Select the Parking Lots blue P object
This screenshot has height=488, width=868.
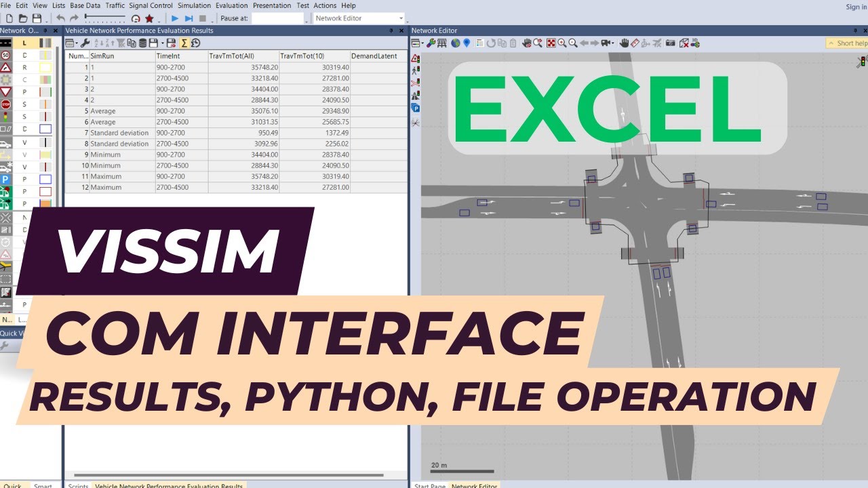pyautogui.click(x=6, y=179)
